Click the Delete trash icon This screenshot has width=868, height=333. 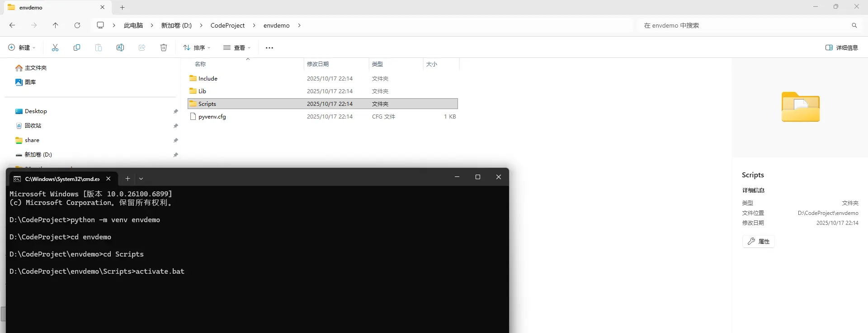[x=164, y=48]
